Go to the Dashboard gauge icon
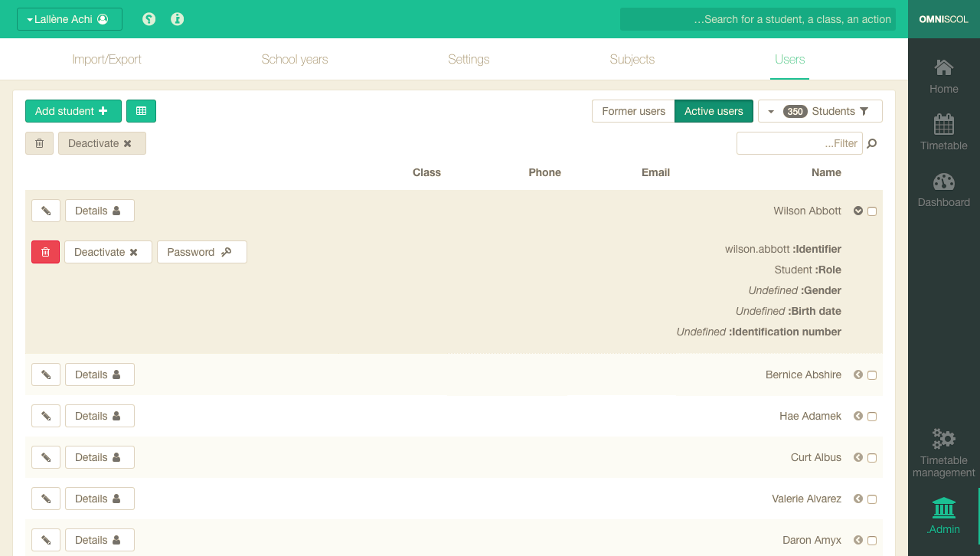The height and width of the screenshot is (556, 980). coord(943,182)
